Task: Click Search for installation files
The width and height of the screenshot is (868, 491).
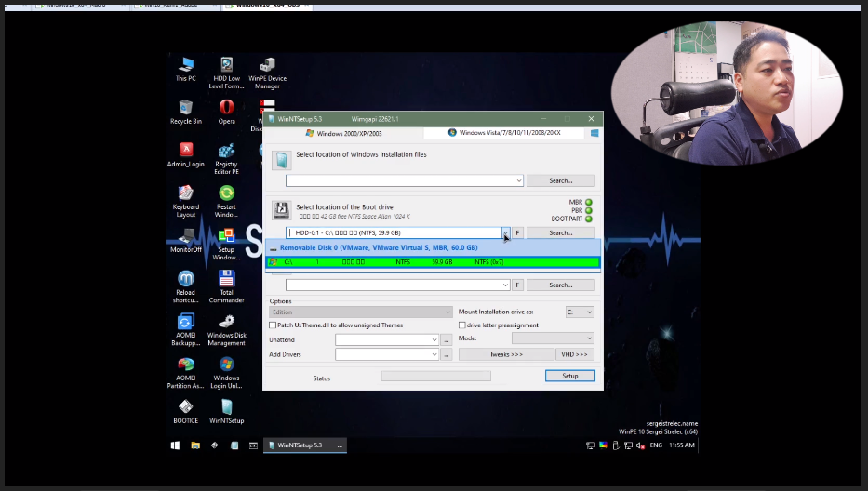Action: pos(561,181)
